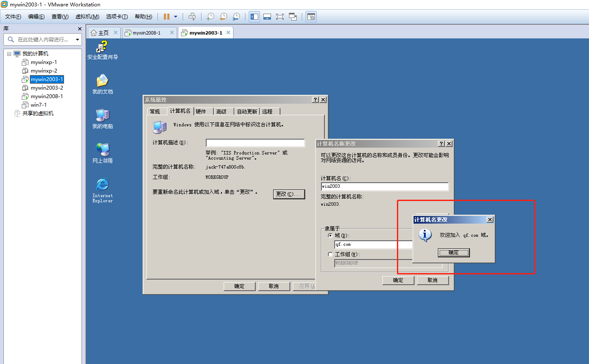Send Ctrl+Alt+Del to the virtual machine
Screen dimensions: 589x364
192,17
